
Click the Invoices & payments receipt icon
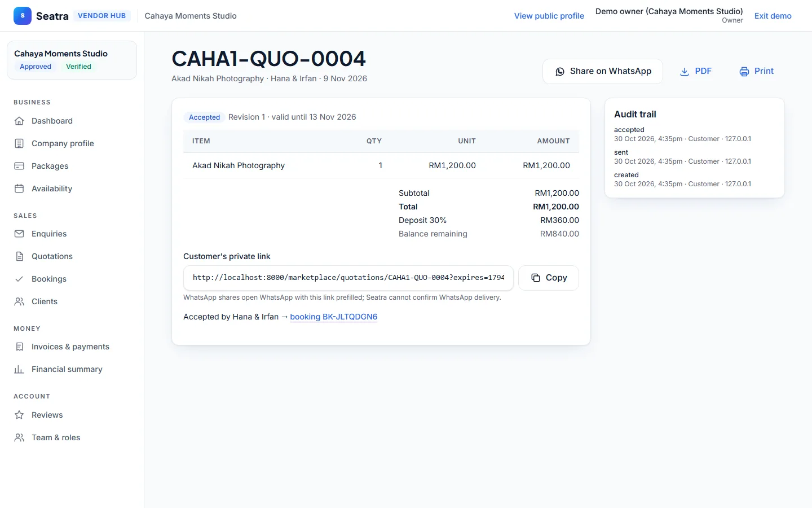tap(19, 347)
